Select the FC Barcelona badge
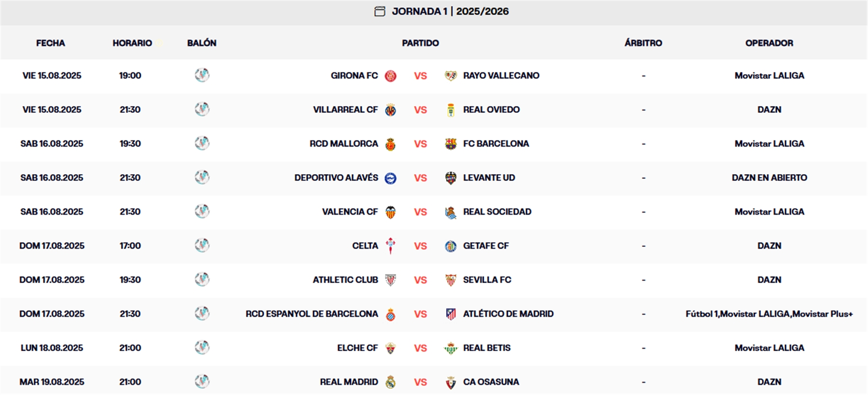Viewport: 868px width, 395px height. point(451,144)
